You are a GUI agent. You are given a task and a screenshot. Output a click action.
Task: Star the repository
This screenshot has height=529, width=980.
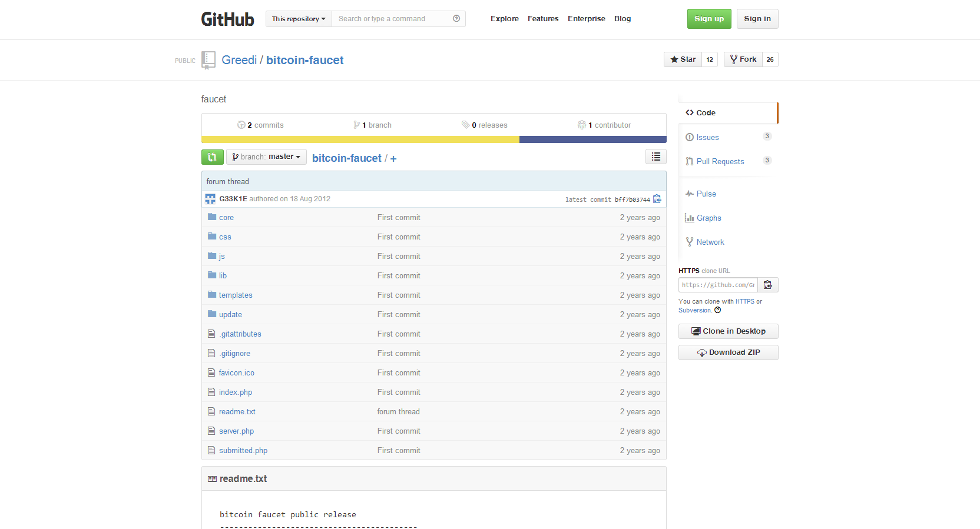[683, 59]
